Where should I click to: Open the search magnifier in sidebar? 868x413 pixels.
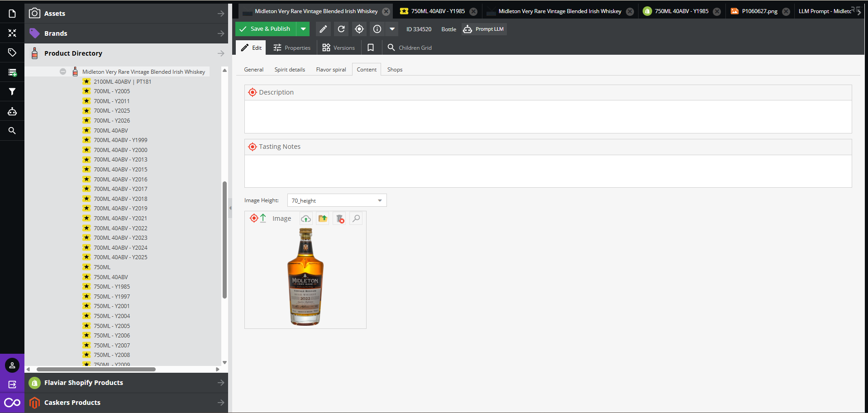pyautogui.click(x=12, y=131)
